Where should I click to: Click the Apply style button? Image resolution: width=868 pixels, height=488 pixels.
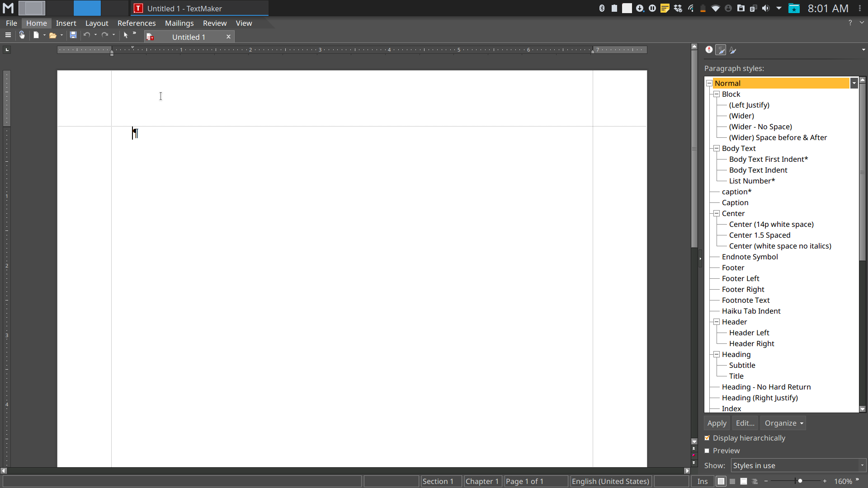coord(717,423)
